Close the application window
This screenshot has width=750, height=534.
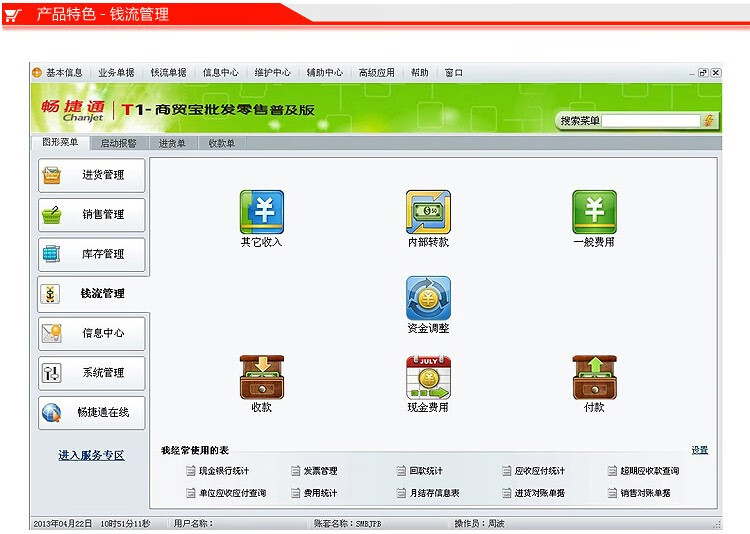click(716, 73)
